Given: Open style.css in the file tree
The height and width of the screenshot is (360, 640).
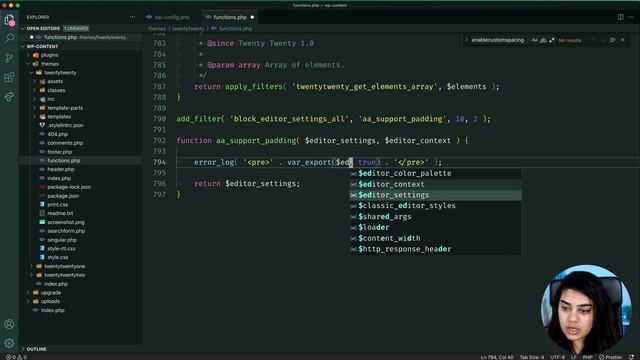Looking at the screenshot, I should (58, 257).
